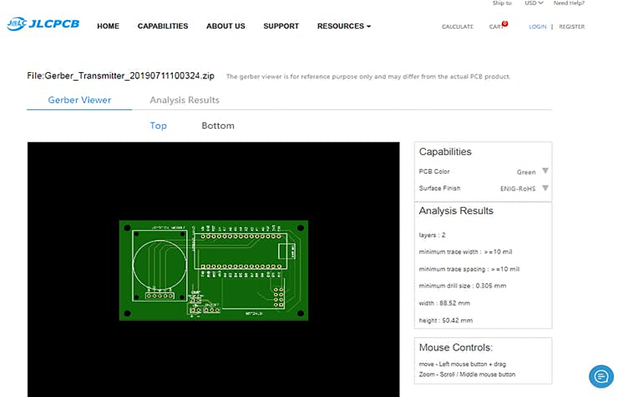The width and height of the screenshot is (618, 404).
Task: Click the JLCPCB logo
Action: 43,24
